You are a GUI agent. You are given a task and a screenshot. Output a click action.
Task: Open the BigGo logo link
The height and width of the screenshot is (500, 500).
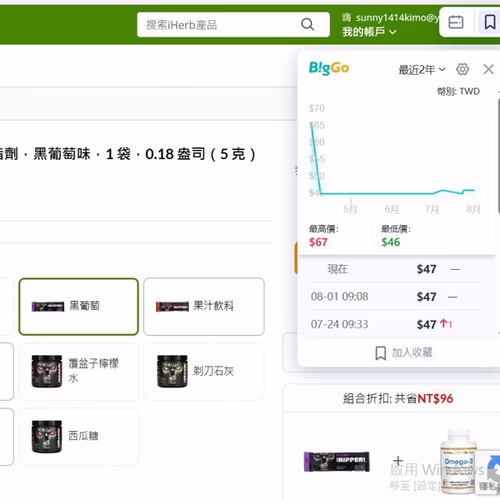pos(329,68)
